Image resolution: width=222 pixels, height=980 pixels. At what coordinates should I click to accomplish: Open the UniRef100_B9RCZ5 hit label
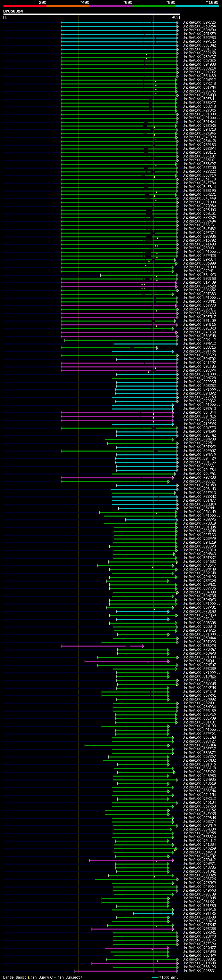click(x=199, y=23)
